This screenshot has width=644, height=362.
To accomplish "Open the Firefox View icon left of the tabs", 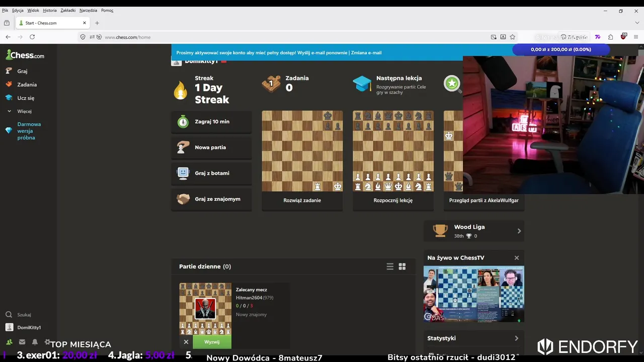I will click(7, 23).
